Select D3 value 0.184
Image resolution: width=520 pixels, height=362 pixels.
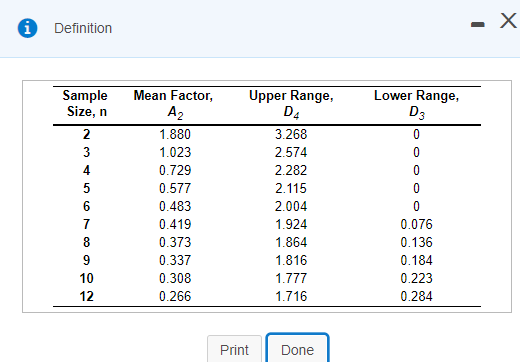click(x=416, y=261)
